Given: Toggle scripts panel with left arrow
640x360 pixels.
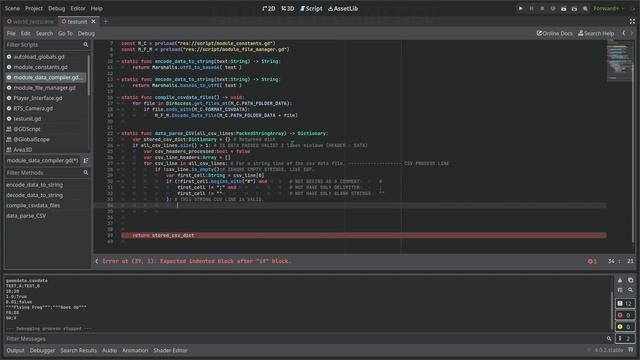Looking at the screenshot, I should point(97,261).
